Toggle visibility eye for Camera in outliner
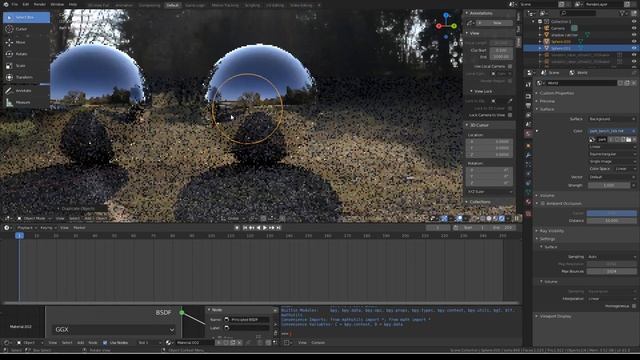This screenshot has width=640, height=360. click(x=634, y=28)
